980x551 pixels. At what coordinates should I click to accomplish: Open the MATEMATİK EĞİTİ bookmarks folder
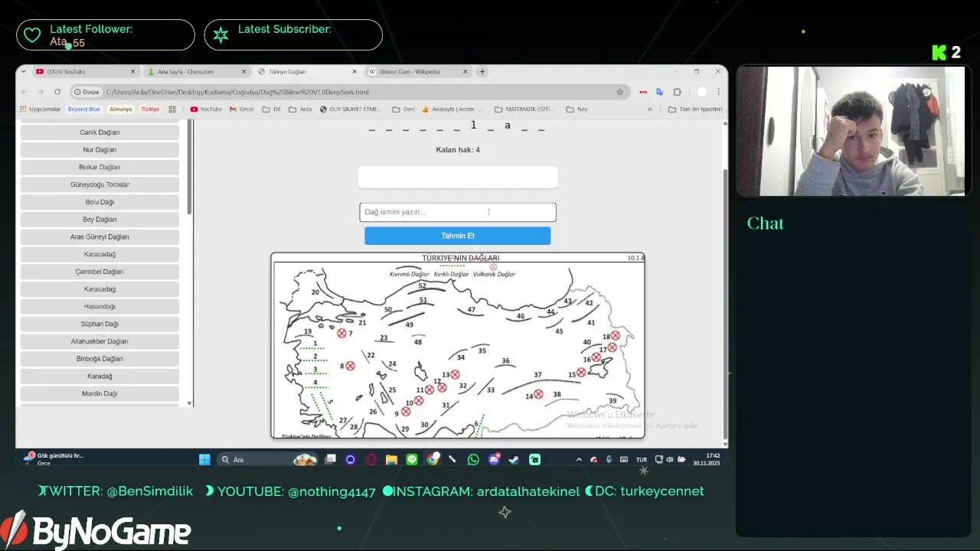click(x=524, y=109)
